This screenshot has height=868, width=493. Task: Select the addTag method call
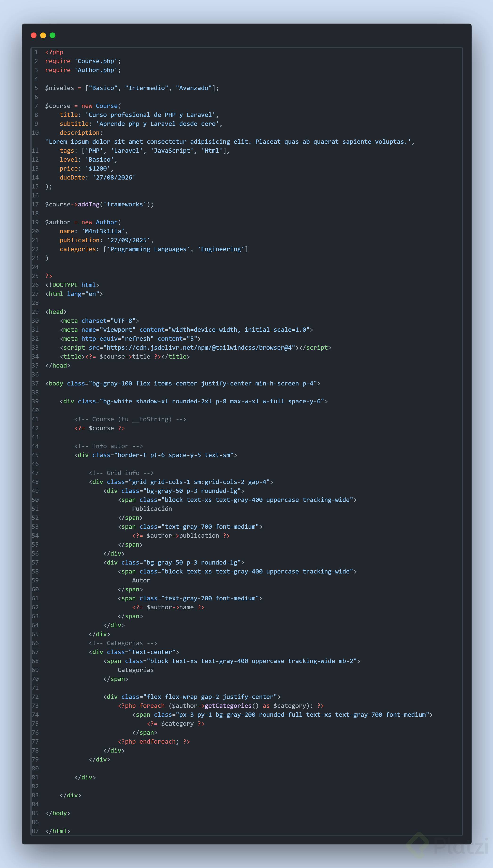[x=89, y=204]
